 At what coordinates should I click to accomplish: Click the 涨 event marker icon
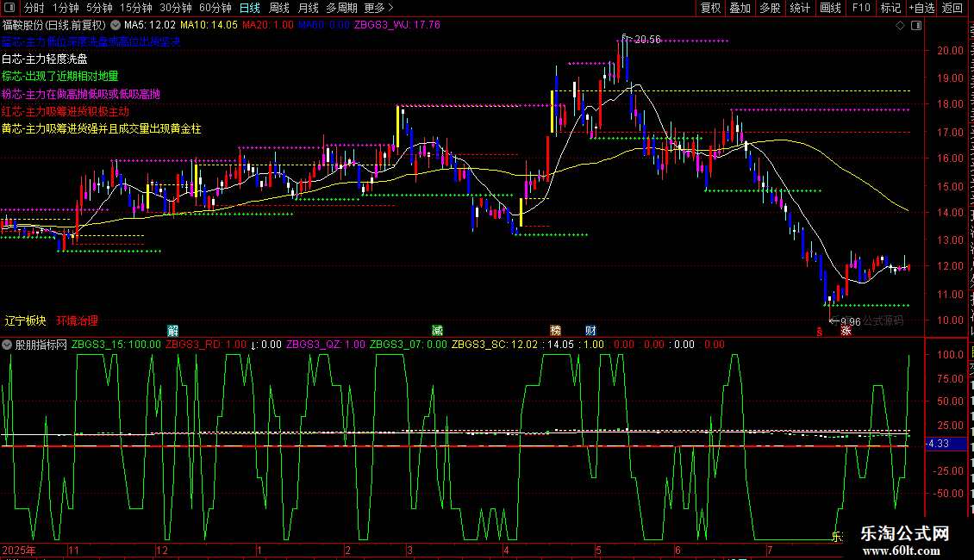pyautogui.click(x=846, y=330)
